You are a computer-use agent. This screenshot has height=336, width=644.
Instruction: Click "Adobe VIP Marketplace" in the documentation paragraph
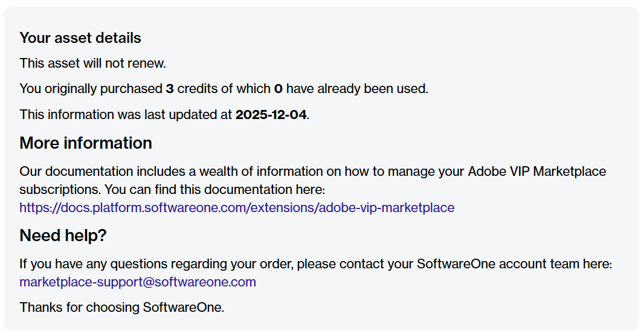[x=536, y=172]
